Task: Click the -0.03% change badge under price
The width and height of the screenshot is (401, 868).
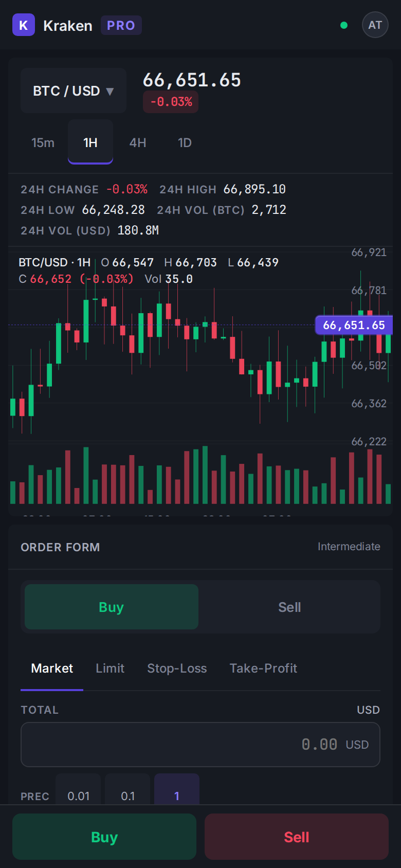Action: click(x=171, y=102)
